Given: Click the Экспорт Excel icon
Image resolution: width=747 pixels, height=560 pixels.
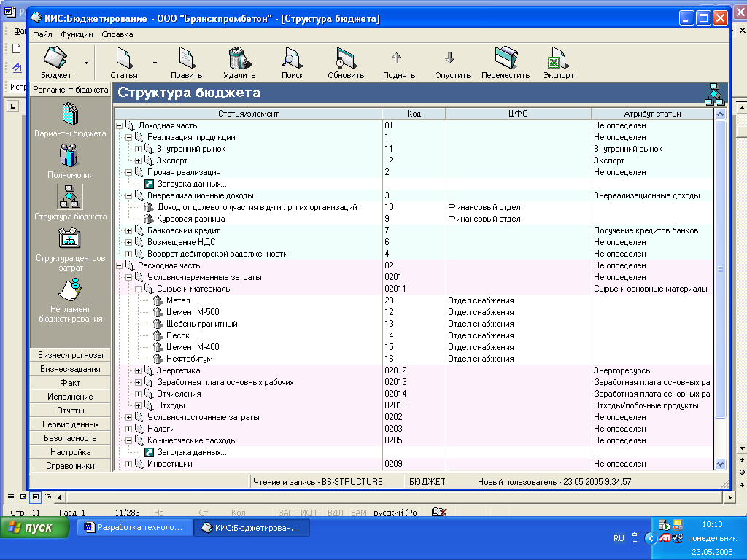Looking at the screenshot, I should 558,58.
